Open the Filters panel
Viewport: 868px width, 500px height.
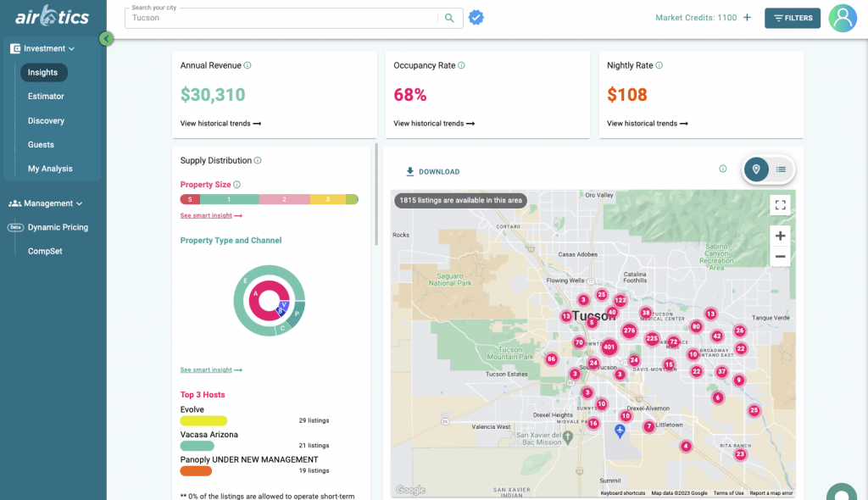(x=792, y=17)
